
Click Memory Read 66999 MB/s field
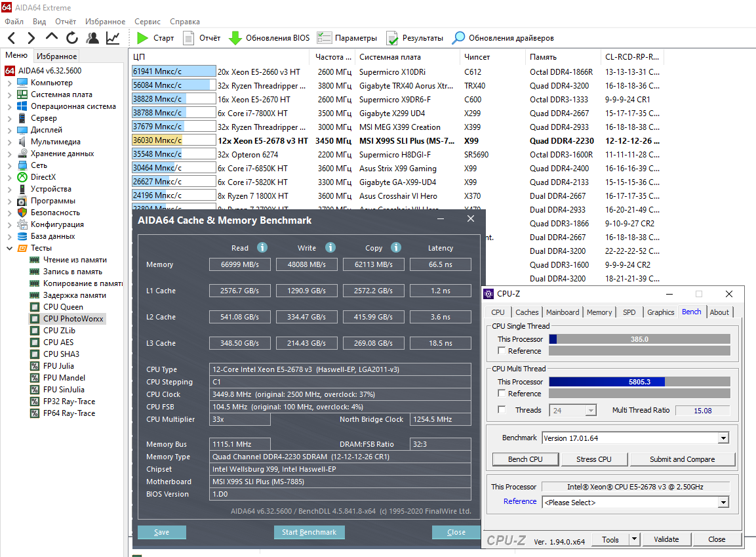239,264
